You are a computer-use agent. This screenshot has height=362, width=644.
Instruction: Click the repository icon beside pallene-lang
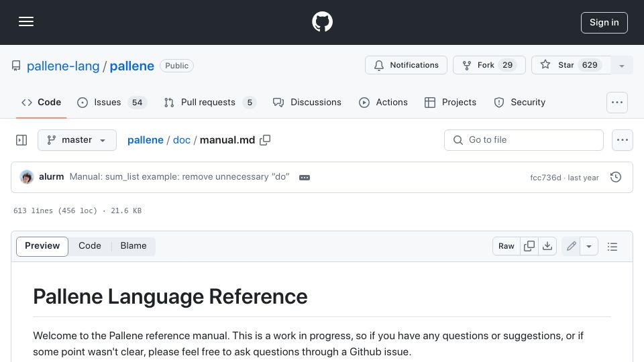pyautogui.click(x=16, y=66)
